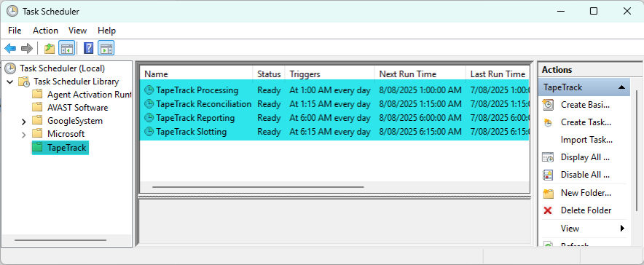Open the Action menu
Image resolution: width=644 pixels, height=265 pixels.
(x=45, y=31)
